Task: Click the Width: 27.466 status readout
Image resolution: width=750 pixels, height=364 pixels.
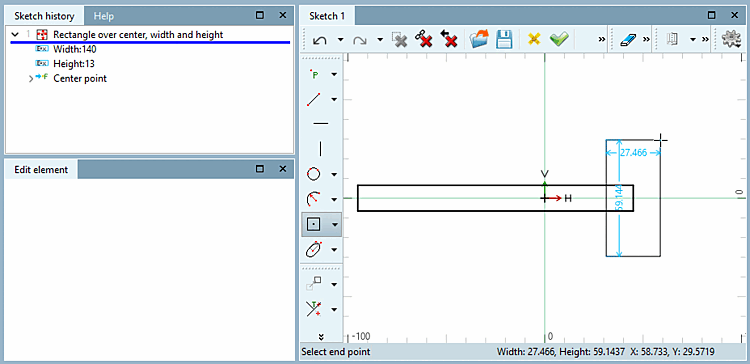Action: pos(526,352)
